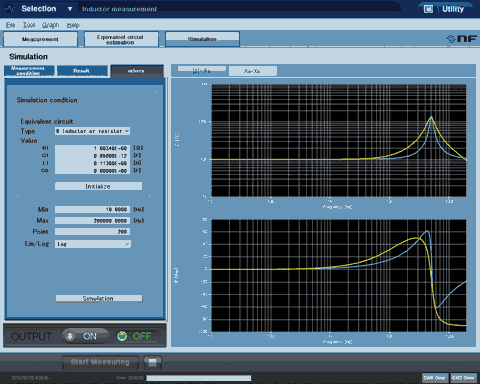Click the impedance magnitude graph

[x=339, y=140]
